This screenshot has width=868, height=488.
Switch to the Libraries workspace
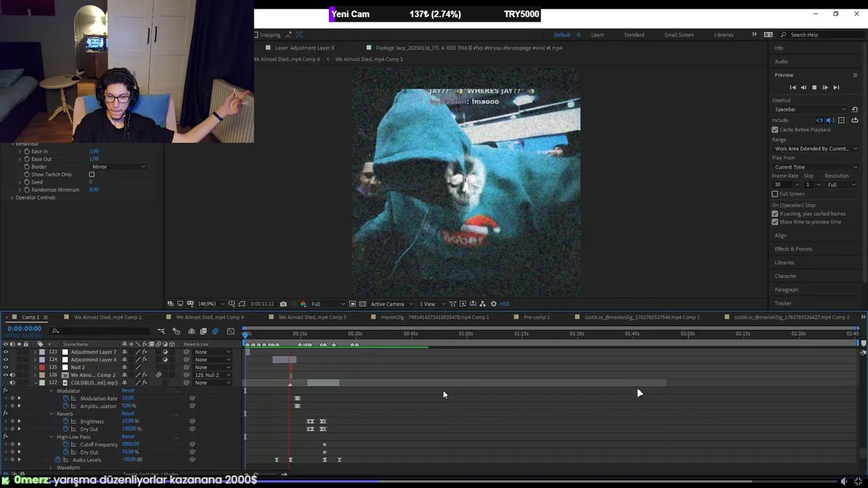pyautogui.click(x=724, y=35)
